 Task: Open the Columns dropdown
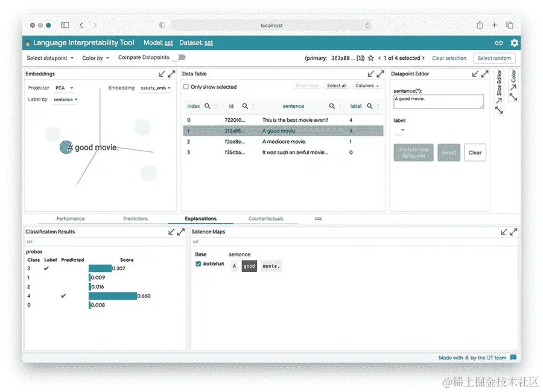coord(367,86)
